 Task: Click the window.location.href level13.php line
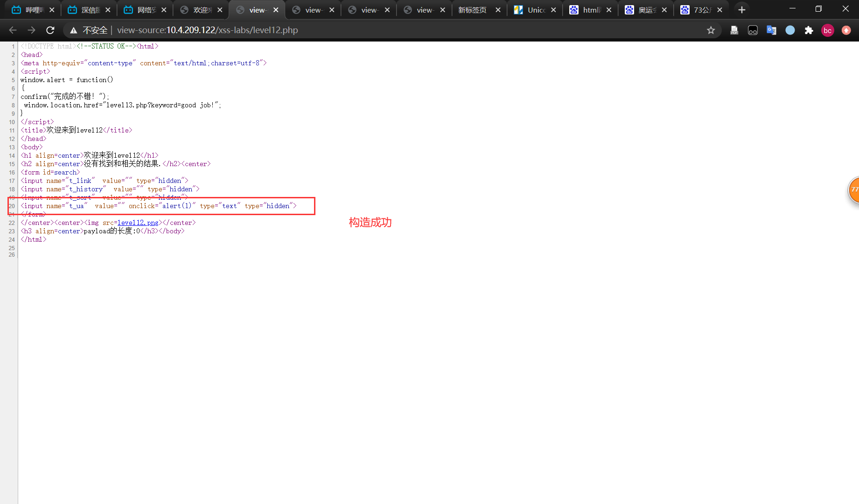123,105
